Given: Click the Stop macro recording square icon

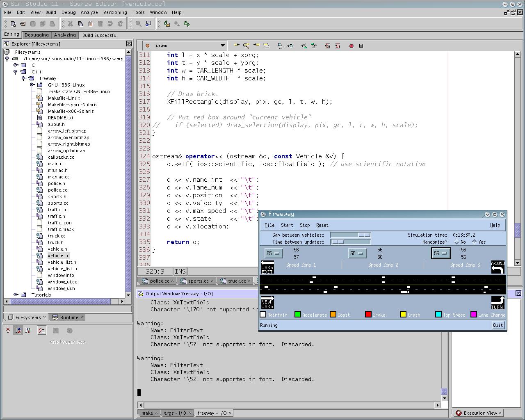Looking at the screenshot, I should [361, 46].
